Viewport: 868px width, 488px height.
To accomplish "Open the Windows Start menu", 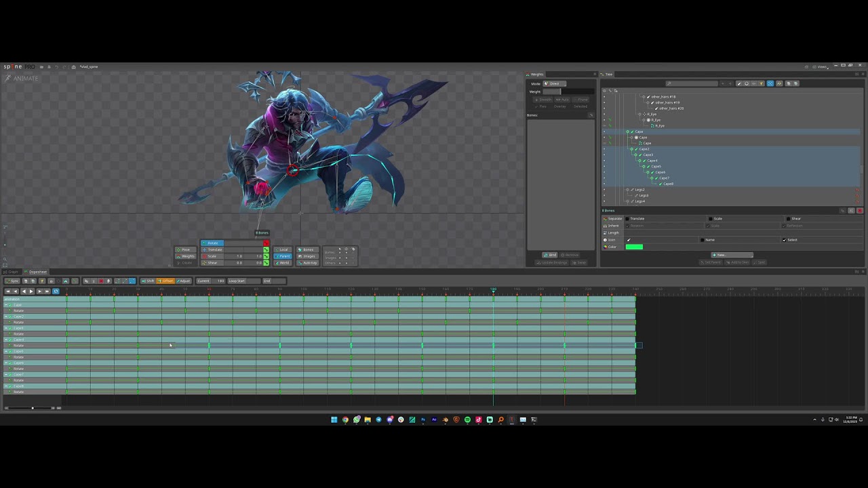I will (334, 420).
